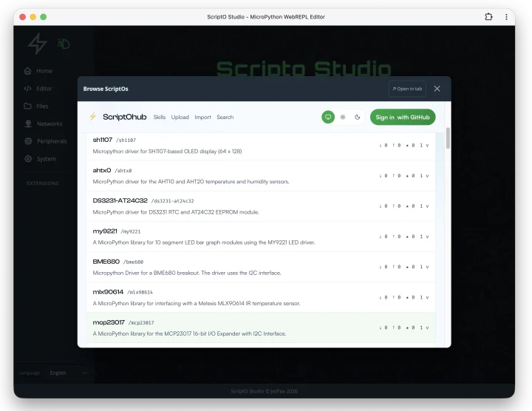Click the ScriptOhub brand name
Viewport: 532px width, 411px height.
[x=125, y=117]
